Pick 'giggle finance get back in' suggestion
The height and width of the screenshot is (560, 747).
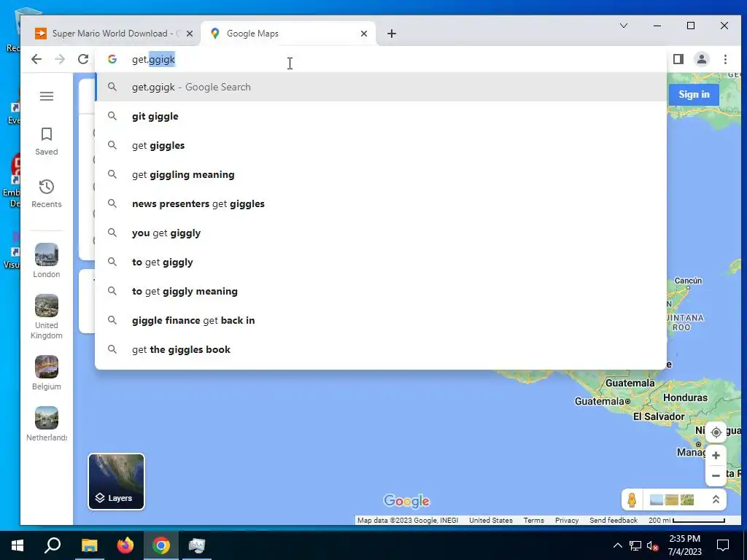(381, 320)
